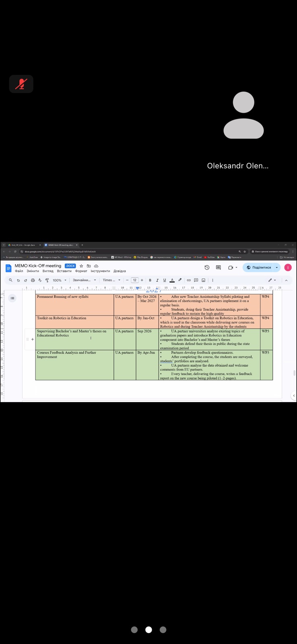Click the muted microphone button
Viewport: 297px width, 644px height.
(21, 84)
